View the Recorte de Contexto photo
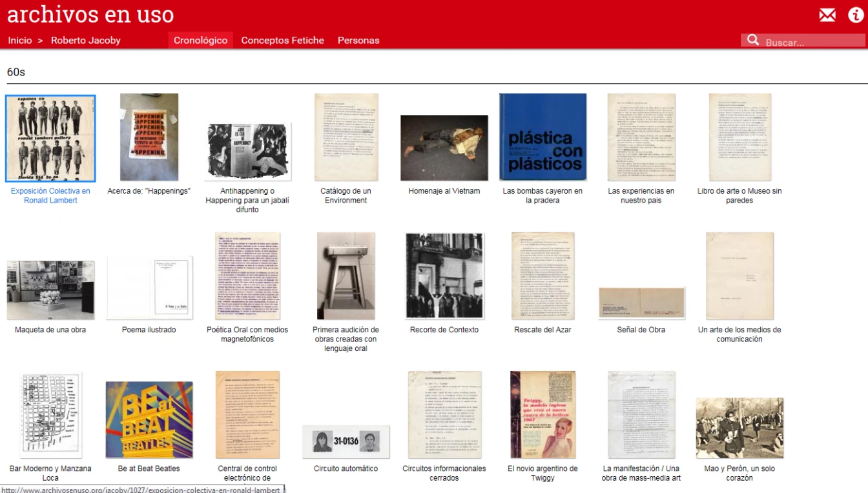 coord(444,276)
